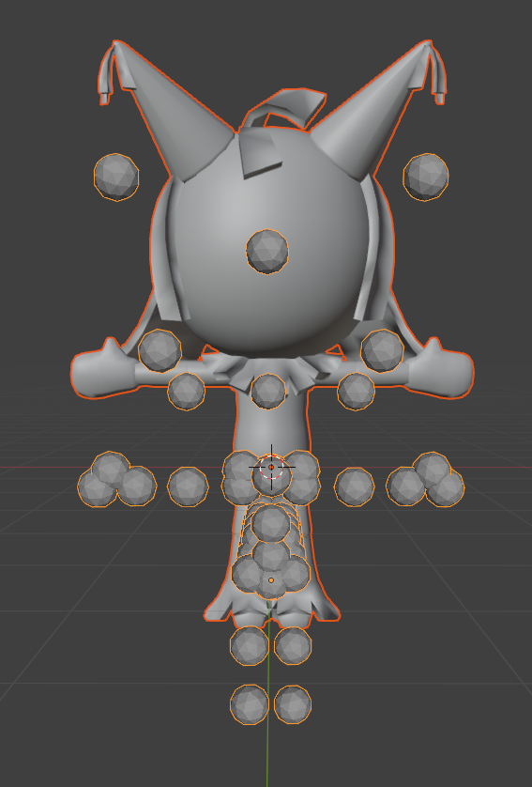532x787 pixels.
Task: Select the large sphere on the right shoulder
Action: (x=382, y=351)
